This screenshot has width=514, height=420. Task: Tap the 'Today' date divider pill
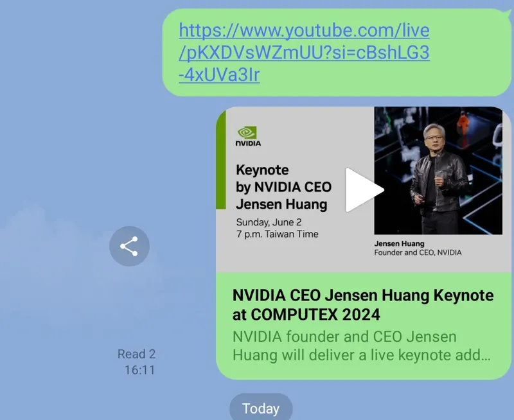coord(261,408)
